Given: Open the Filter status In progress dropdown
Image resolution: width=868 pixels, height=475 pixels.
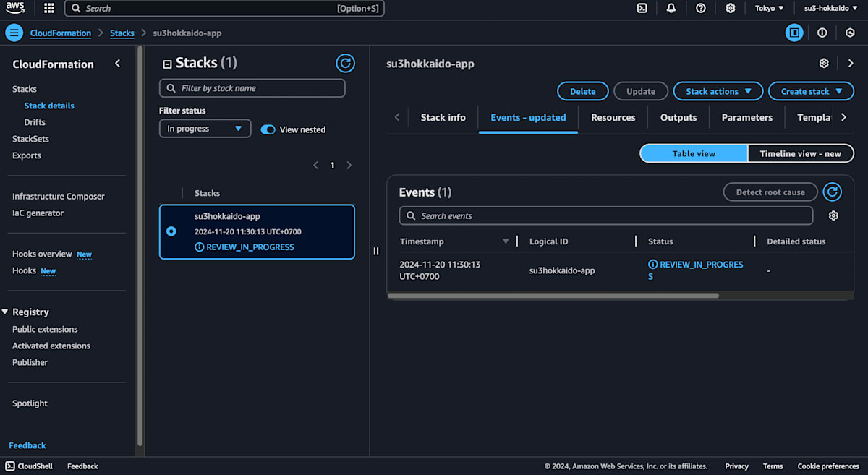Looking at the screenshot, I should (205, 129).
